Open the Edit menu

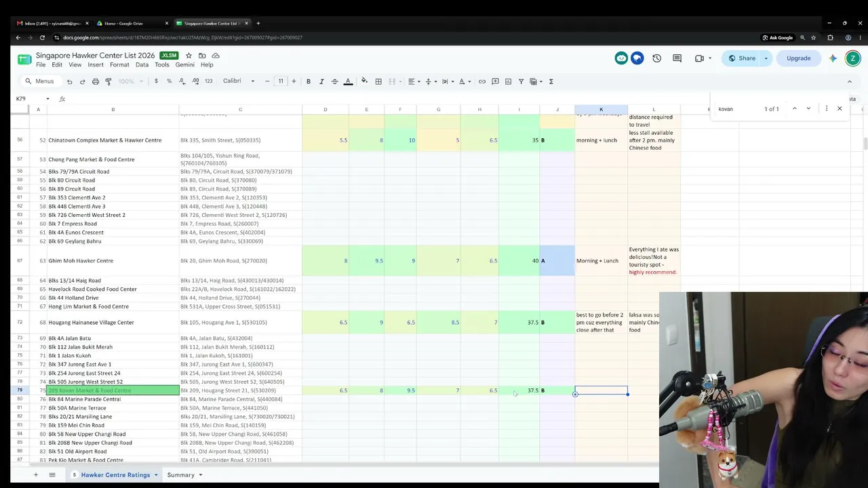pos(57,65)
